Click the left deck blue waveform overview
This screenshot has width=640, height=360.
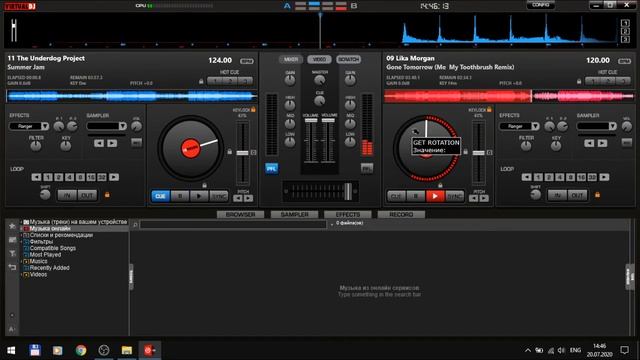tap(132, 96)
